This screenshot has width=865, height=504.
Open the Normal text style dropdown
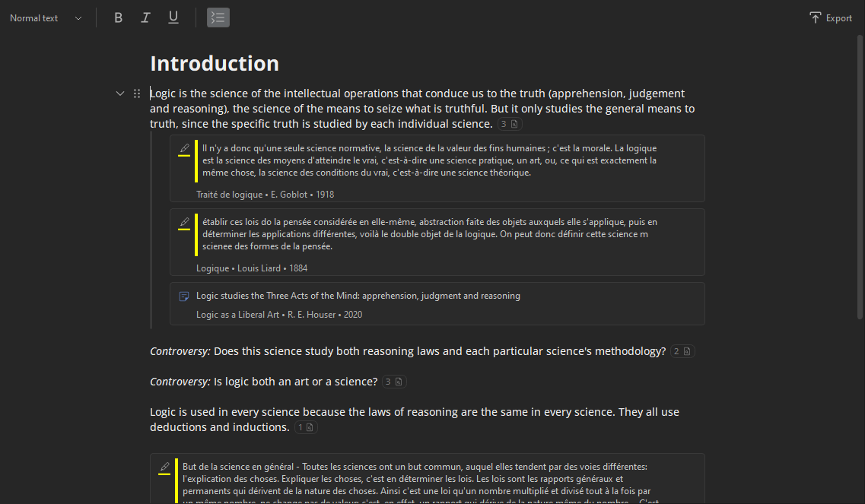[x=46, y=18]
